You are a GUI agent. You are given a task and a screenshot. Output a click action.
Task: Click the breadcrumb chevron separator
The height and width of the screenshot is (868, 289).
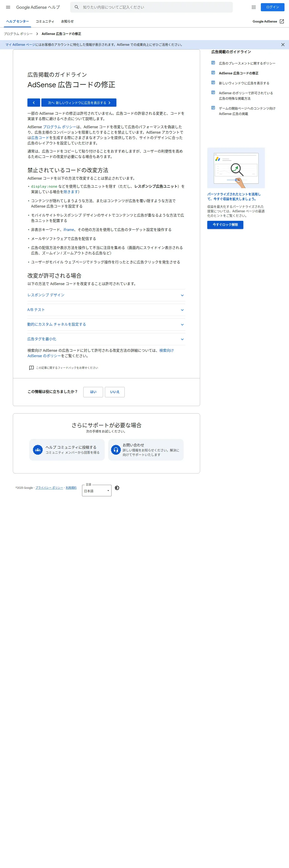(37, 34)
